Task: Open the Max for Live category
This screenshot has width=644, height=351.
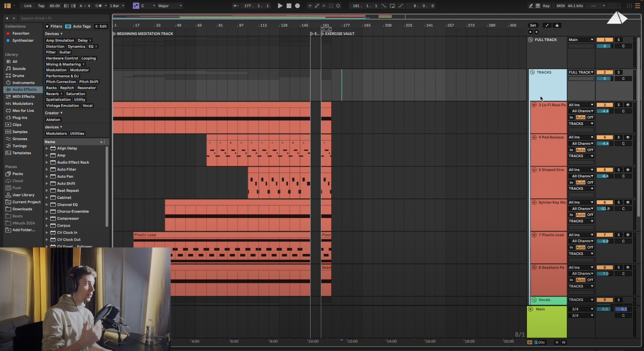Action: 23,111
